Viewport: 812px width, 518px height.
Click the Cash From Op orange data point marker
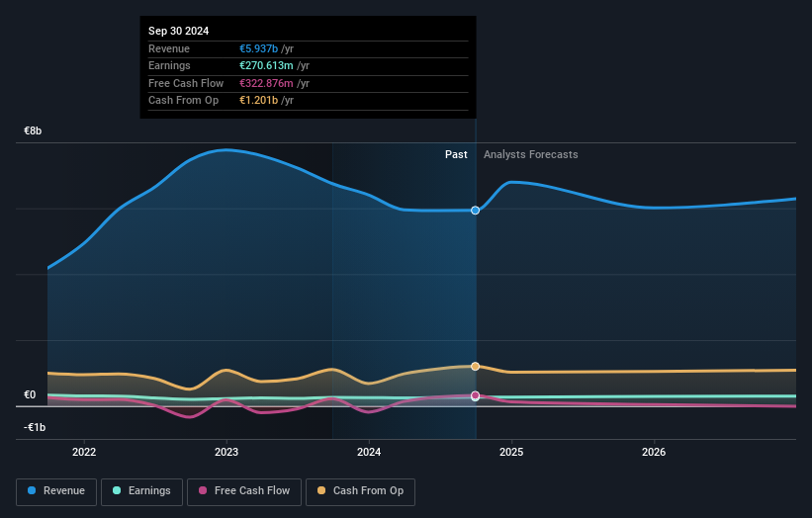point(475,367)
